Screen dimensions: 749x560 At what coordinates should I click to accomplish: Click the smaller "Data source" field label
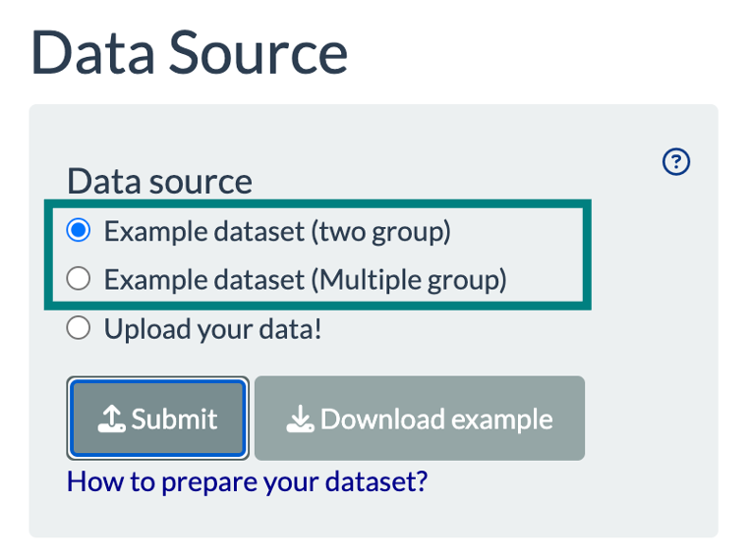pyautogui.click(x=159, y=181)
